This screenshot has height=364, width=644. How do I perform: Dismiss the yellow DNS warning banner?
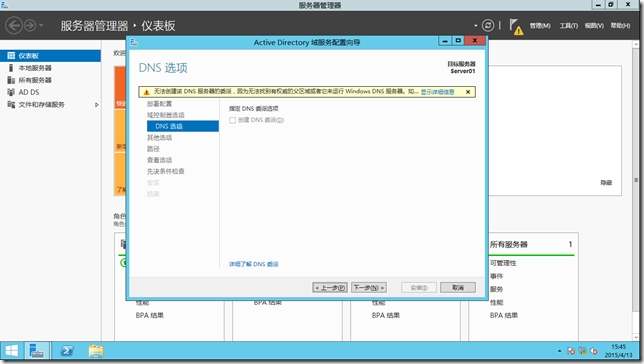(x=468, y=92)
